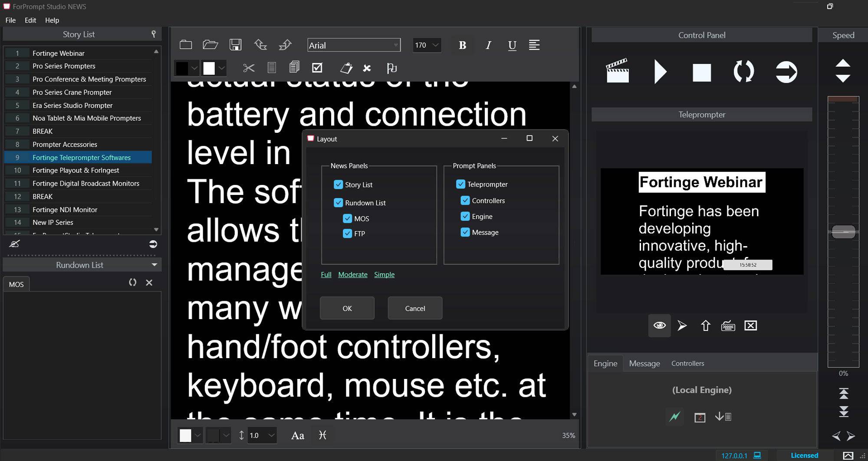Switch to the Message tab
The image size is (868, 461).
click(x=644, y=363)
